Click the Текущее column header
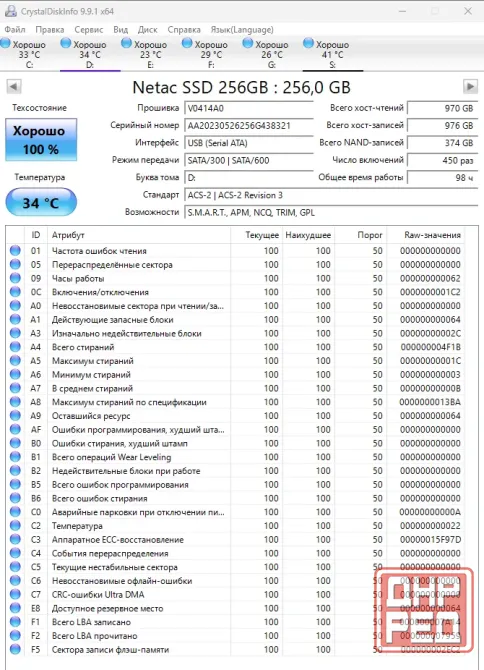 pos(256,235)
